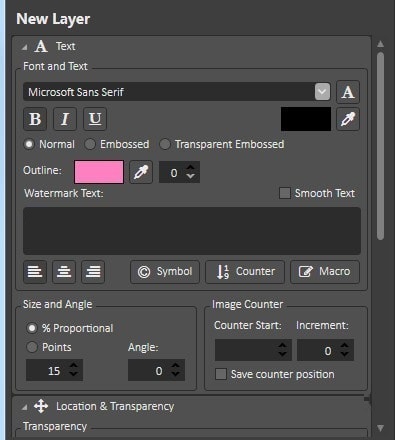Viewport: 395px width, 440px height.
Task: Collapse the Text section
Action: (x=24, y=47)
